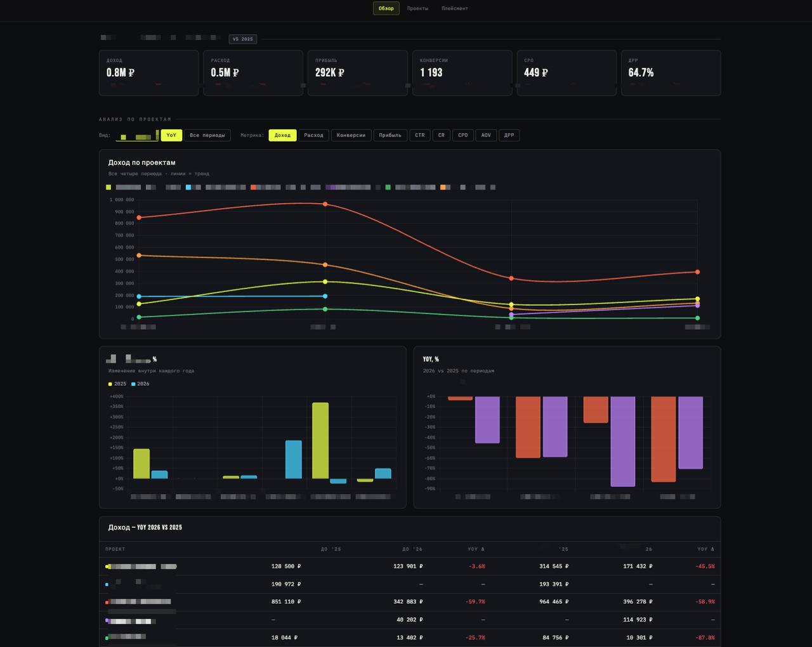
Task: Click the light-blue swatch in line chart legend
Action: 188,187
